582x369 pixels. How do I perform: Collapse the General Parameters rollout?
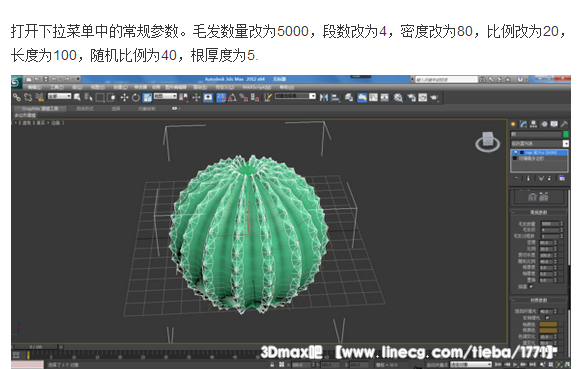(x=539, y=212)
